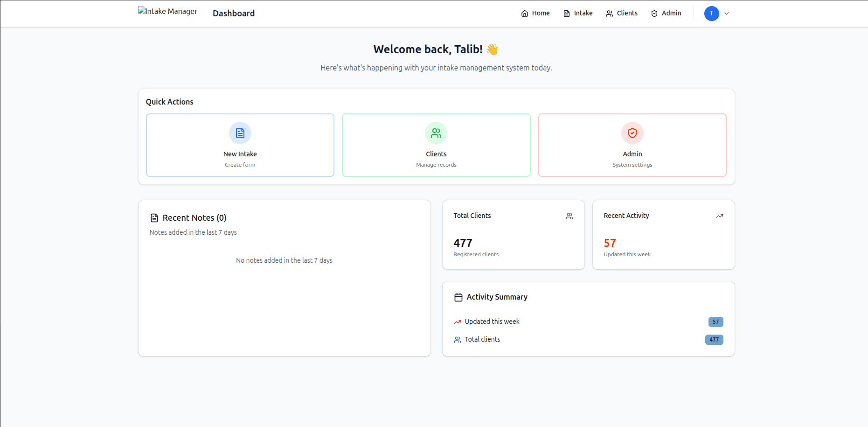
Task: Click the trend icon beside Updated this week
Action: point(458,322)
